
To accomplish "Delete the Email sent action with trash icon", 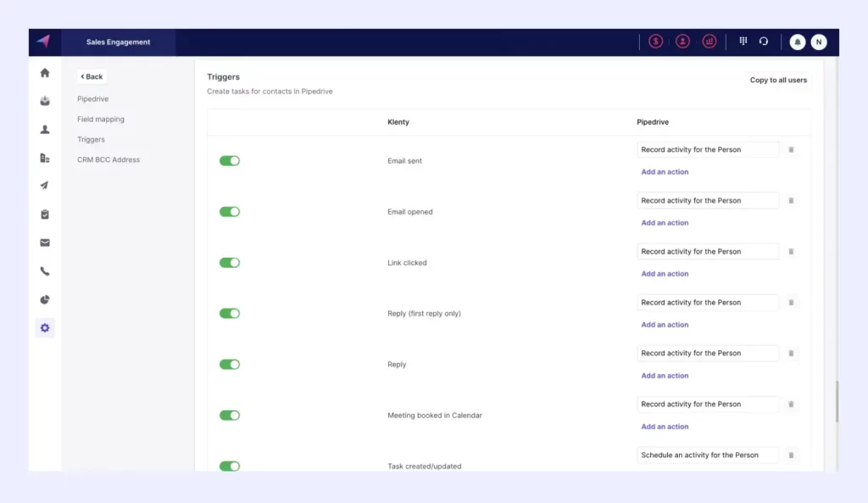I will (791, 149).
